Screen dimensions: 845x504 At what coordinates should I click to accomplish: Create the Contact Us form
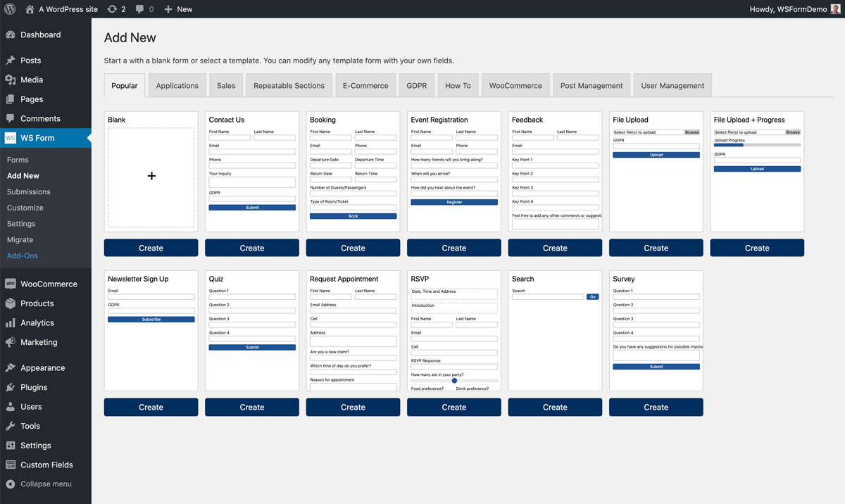(252, 248)
